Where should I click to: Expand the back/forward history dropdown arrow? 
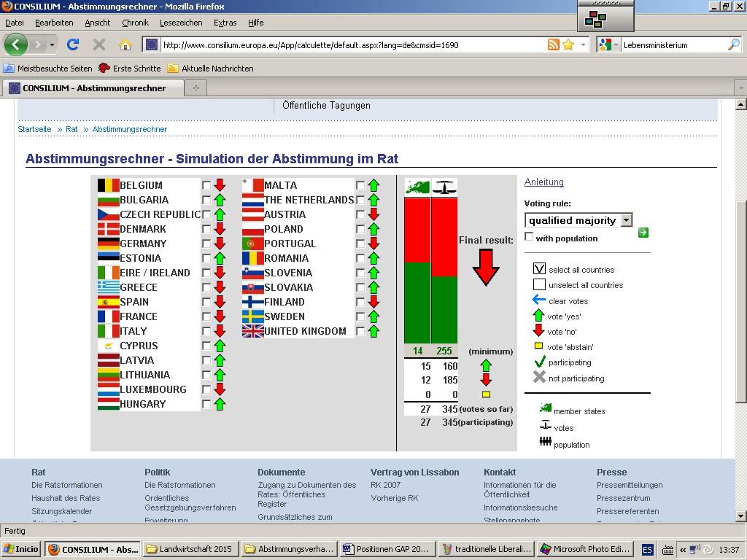click(x=52, y=44)
